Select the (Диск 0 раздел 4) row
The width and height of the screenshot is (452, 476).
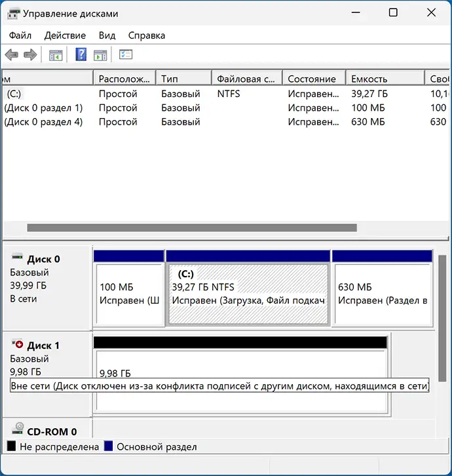click(x=225, y=122)
